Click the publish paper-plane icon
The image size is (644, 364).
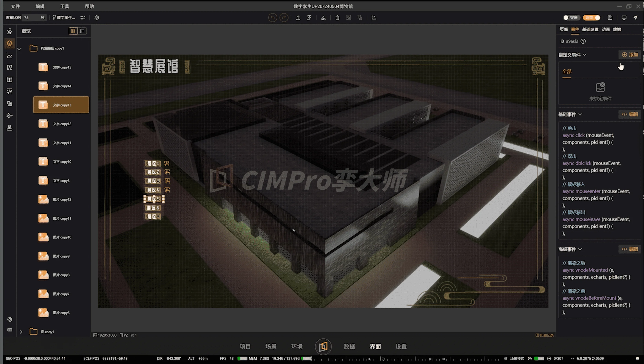(635, 18)
